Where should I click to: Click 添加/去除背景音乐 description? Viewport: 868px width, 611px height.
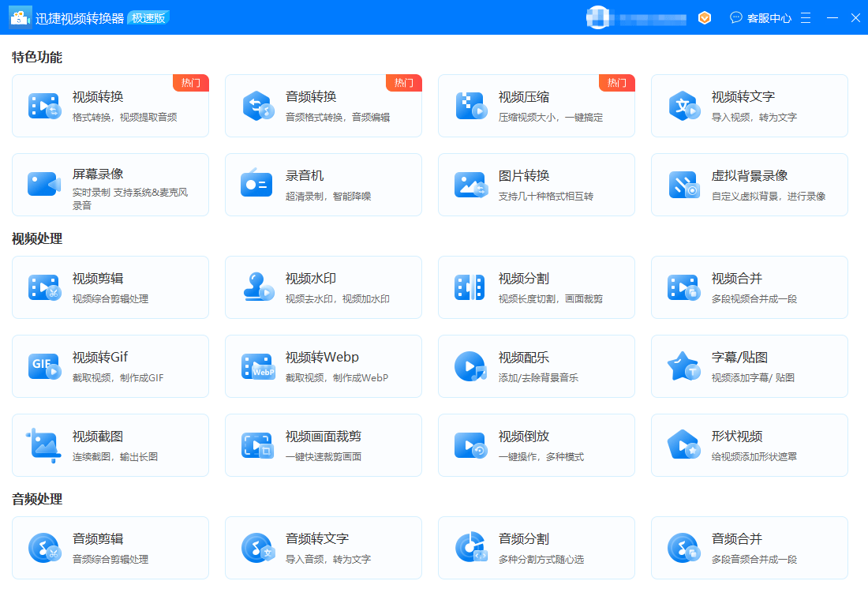[538, 378]
